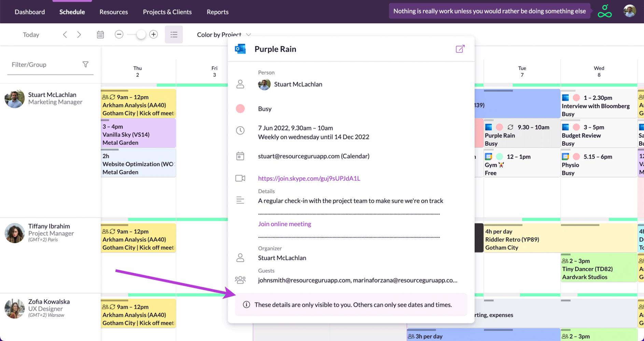Zoom in using the plus icon

pos(153,34)
